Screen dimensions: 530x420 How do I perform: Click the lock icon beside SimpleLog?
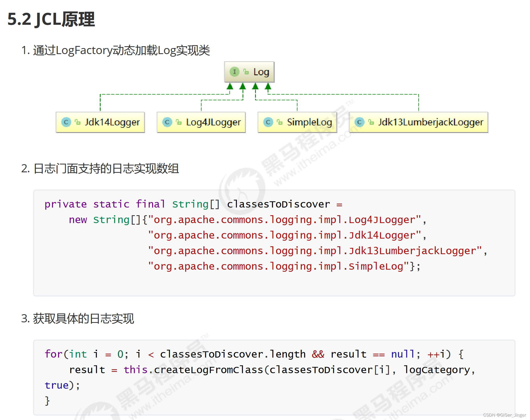280,122
